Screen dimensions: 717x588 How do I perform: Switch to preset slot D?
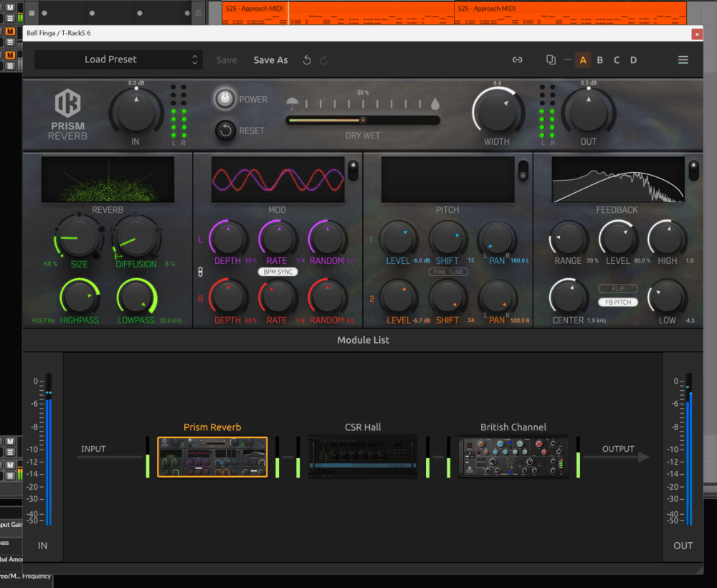click(633, 60)
